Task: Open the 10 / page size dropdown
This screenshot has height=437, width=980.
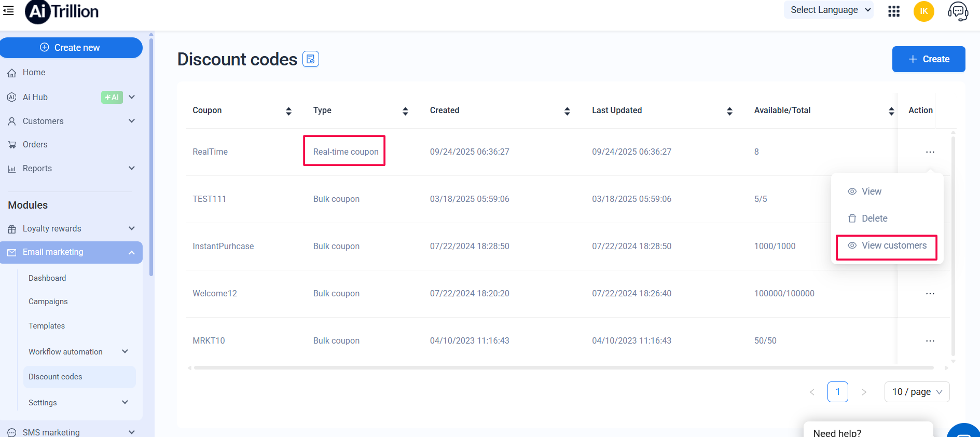Action: coord(917,392)
